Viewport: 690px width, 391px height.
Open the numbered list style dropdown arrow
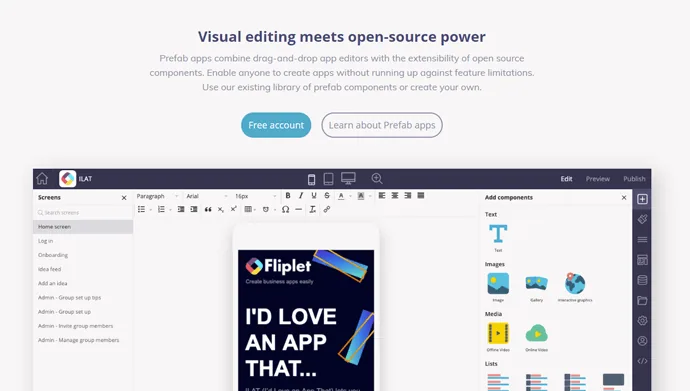click(x=170, y=210)
